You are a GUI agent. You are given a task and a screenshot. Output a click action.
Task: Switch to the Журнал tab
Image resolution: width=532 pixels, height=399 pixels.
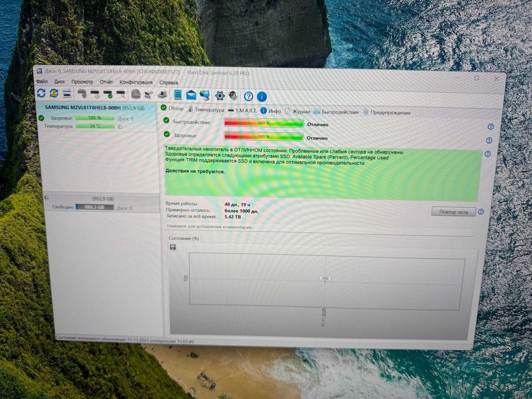coord(298,111)
